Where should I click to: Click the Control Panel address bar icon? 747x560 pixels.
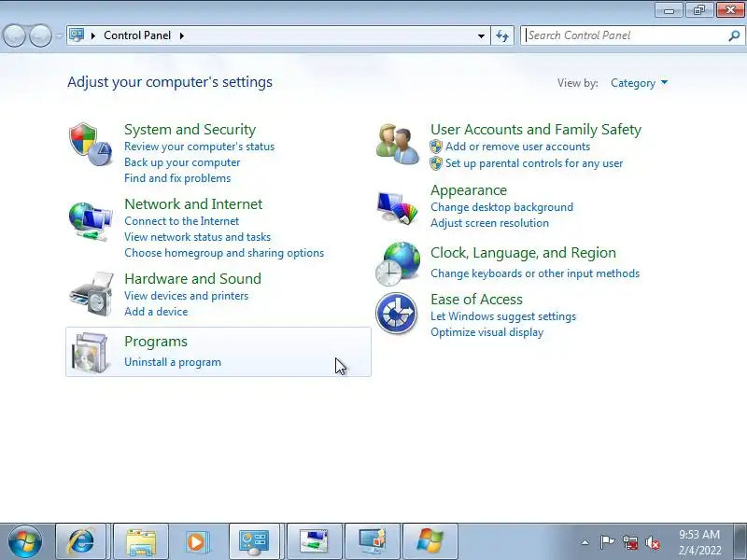coord(77,35)
